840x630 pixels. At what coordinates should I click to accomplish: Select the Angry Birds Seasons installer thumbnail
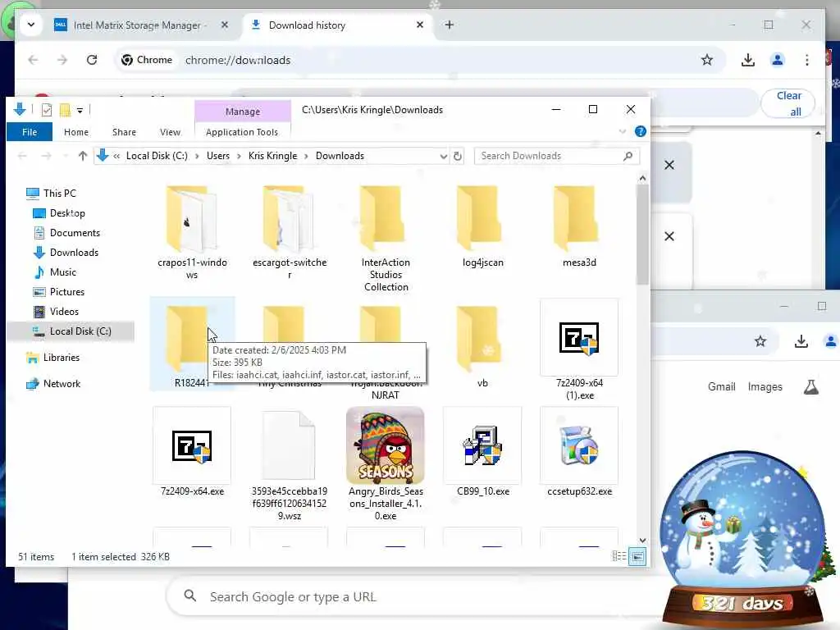click(386, 445)
